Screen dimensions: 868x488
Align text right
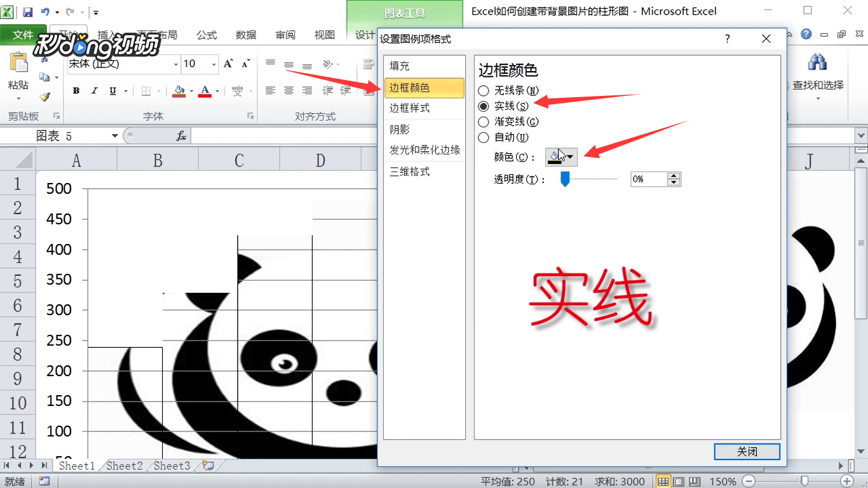pyautogui.click(x=307, y=91)
